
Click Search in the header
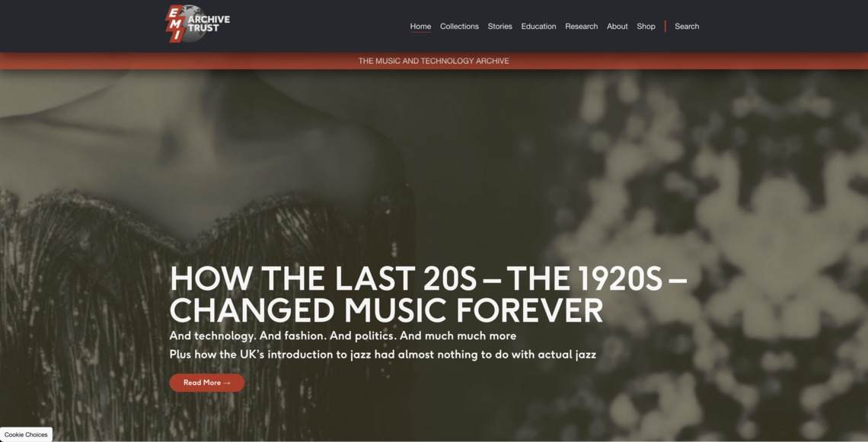point(687,26)
